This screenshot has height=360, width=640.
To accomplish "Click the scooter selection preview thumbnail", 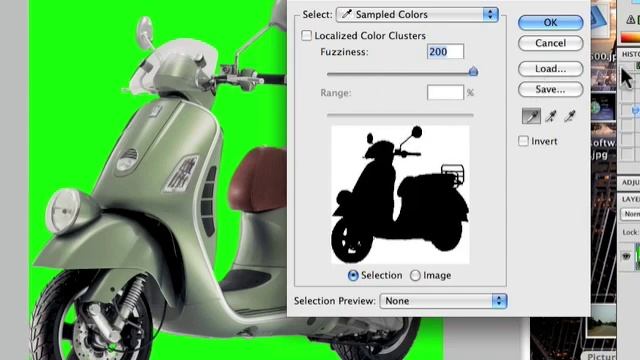I will (400, 195).
